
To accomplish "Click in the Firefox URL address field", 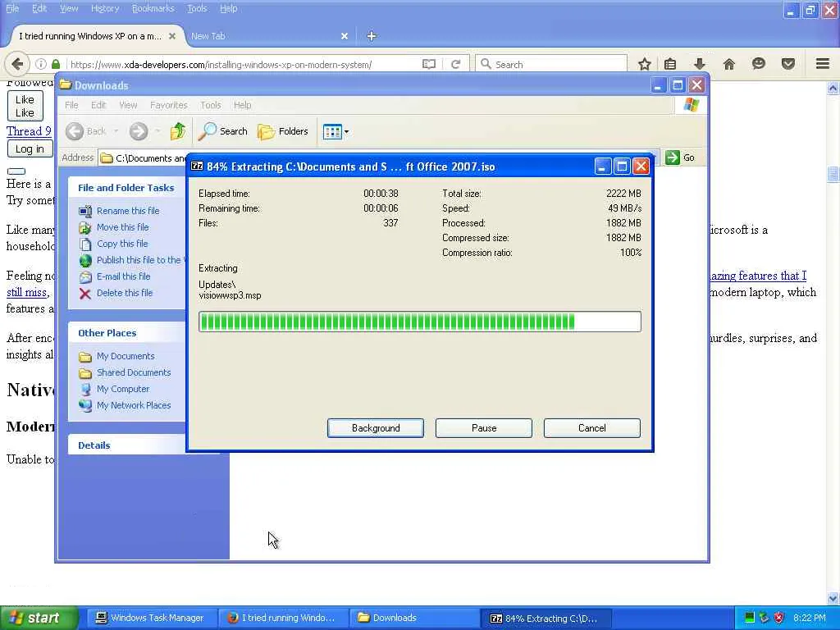I will (244, 64).
